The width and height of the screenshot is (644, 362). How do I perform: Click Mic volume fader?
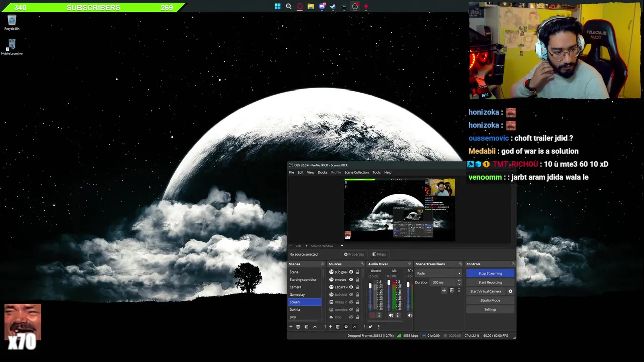pos(389,282)
